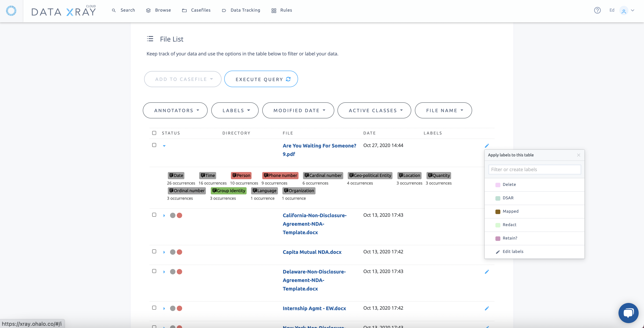Open the Casefiles navigation item
The width and height of the screenshot is (644, 328).
[x=196, y=10]
